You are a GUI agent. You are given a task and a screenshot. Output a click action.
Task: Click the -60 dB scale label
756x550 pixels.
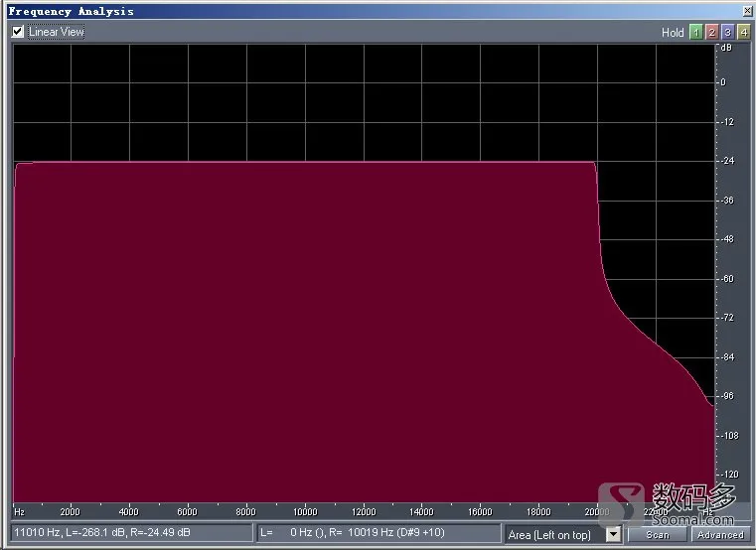(x=727, y=279)
